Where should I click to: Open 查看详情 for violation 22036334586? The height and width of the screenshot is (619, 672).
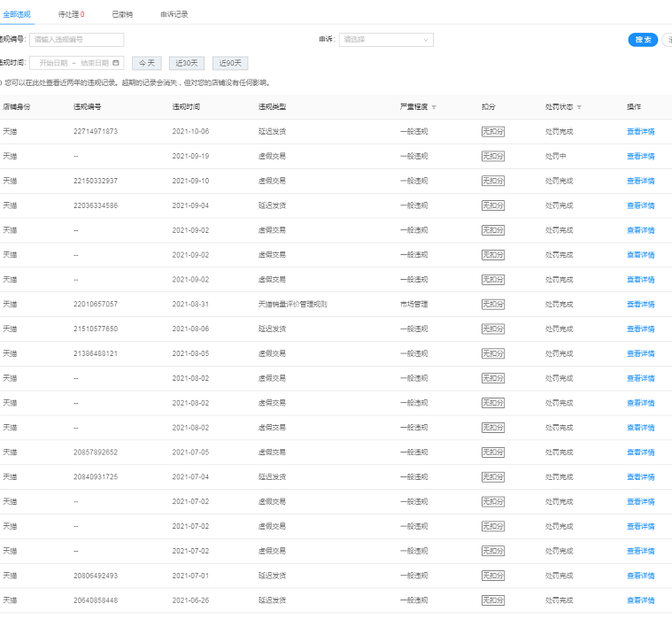tap(641, 205)
